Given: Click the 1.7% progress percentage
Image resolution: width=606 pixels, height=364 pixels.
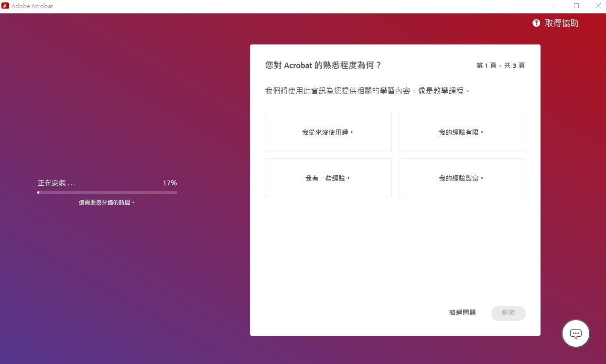Looking at the screenshot, I should click(170, 183).
